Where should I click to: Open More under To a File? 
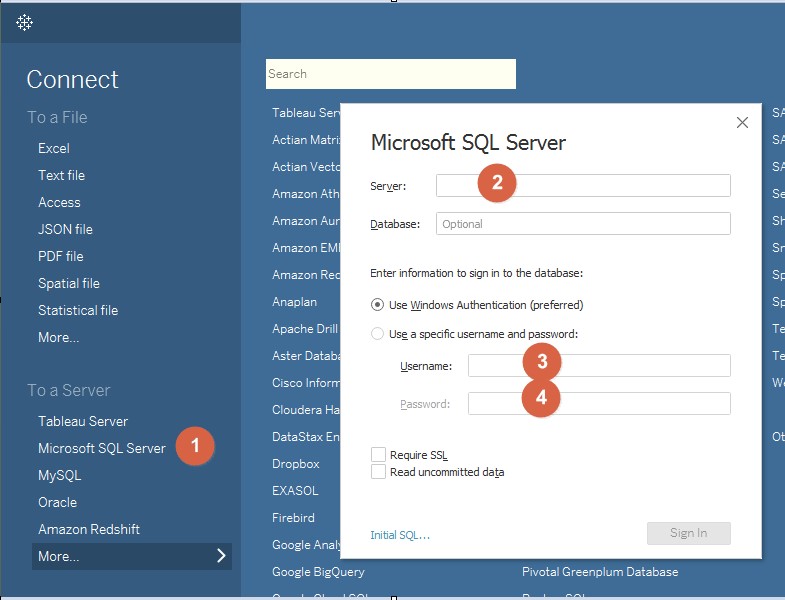pyautogui.click(x=59, y=338)
